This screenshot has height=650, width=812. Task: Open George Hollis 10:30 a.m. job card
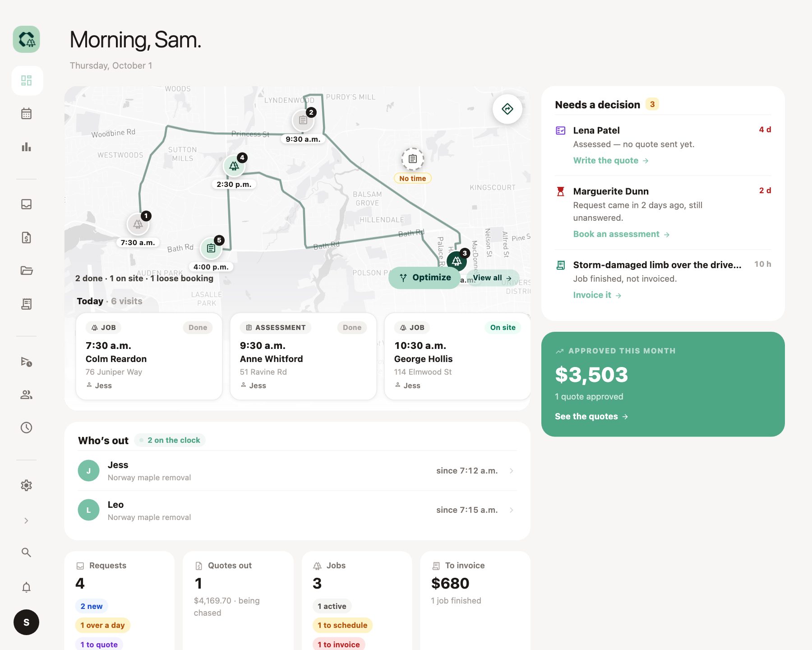click(x=457, y=356)
